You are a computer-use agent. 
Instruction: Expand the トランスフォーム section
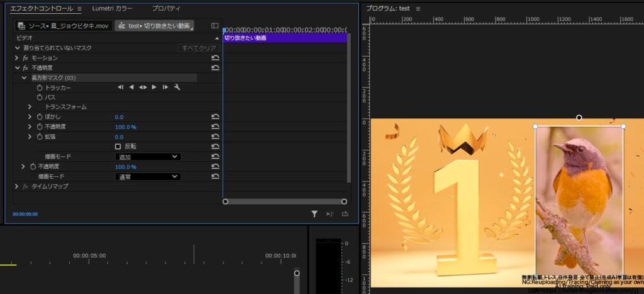pos(30,107)
